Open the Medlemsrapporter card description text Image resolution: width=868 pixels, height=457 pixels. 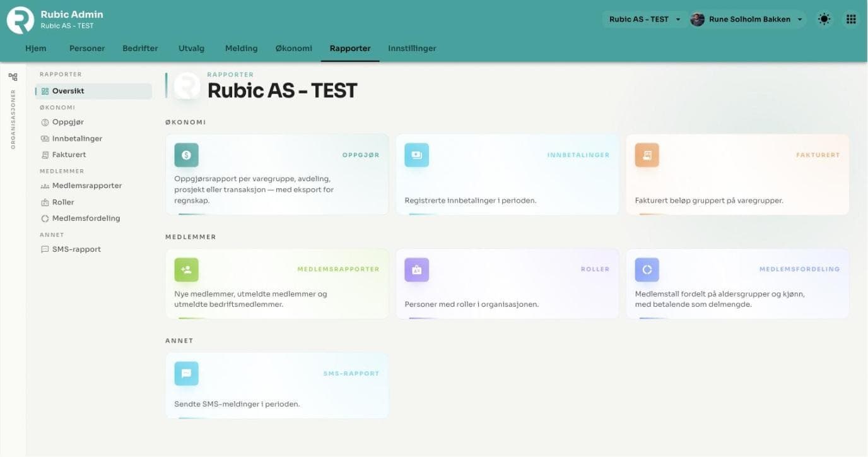250,299
